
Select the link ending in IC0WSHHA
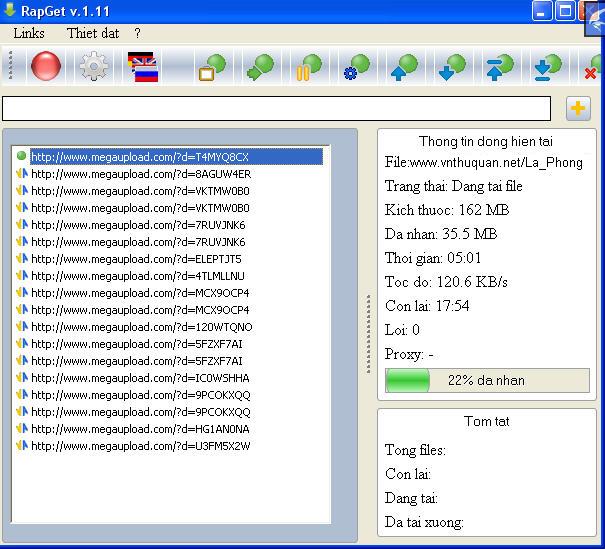pyautogui.click(x=140, y=378)
